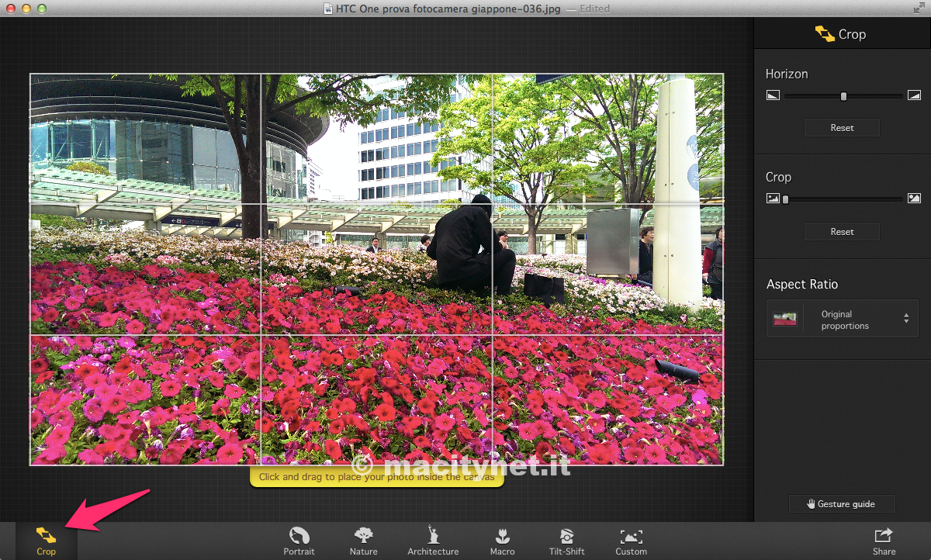Activate the Tilt-Shift effect

566,540
